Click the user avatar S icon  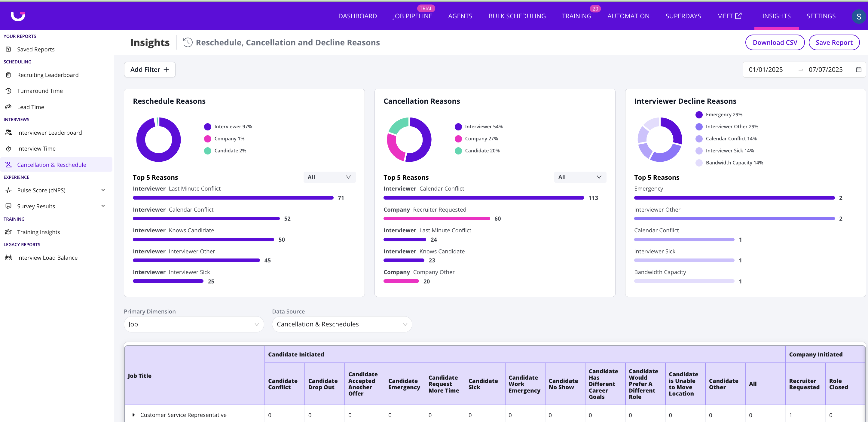point(858,16)
